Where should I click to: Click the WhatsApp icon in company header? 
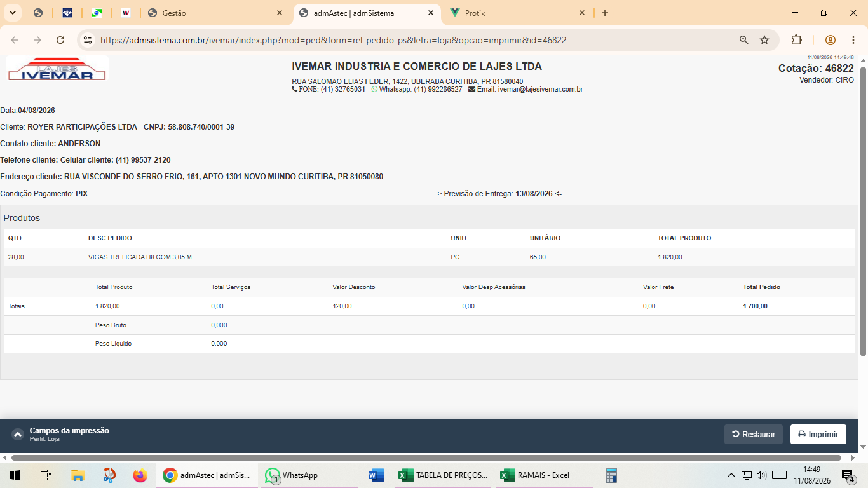point(374,89)
